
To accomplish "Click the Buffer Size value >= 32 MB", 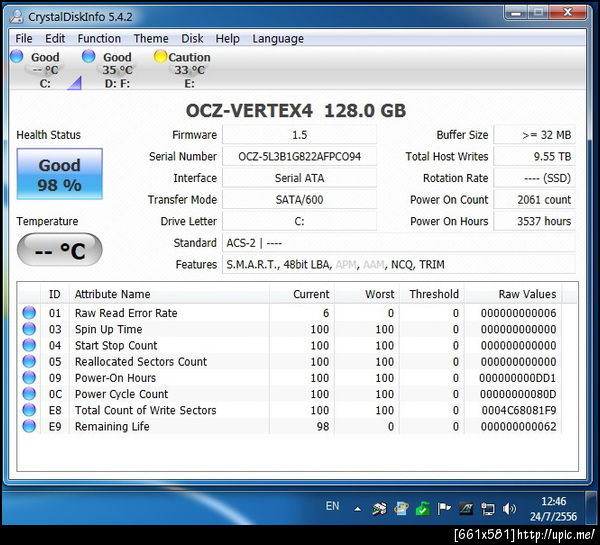I will (x=535, y=135).
